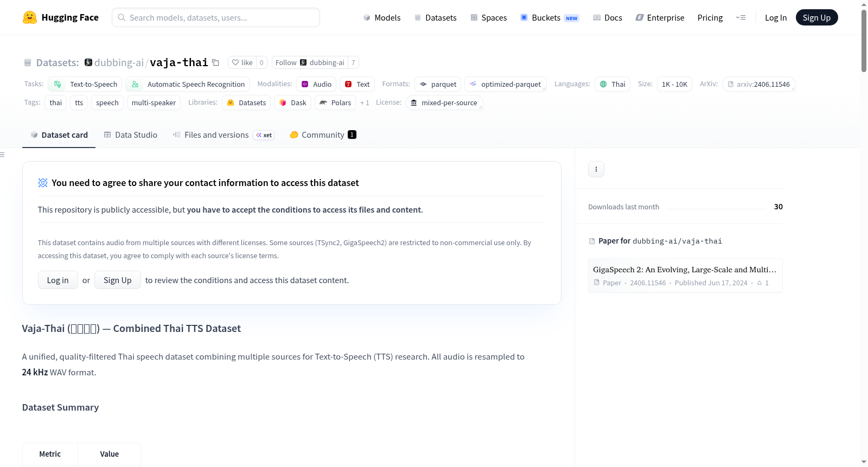Select the 1K - 10K size tag
The height and width of the screenshot is (467, 868).
[674, 84]
